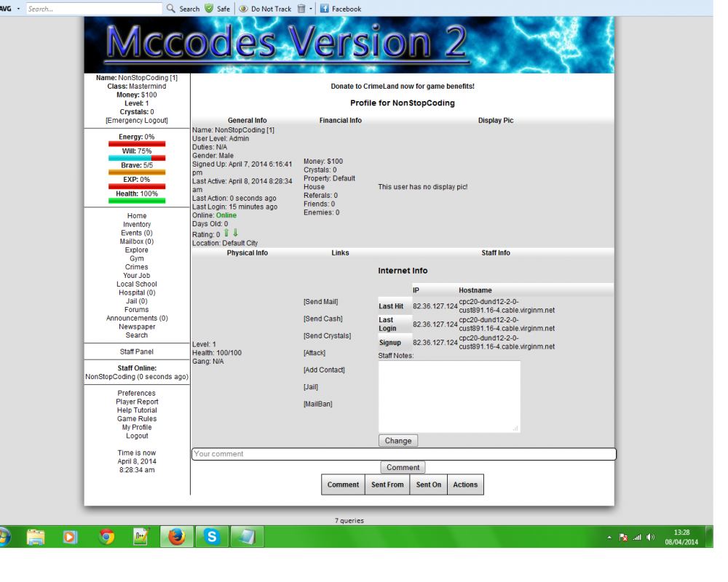
Task: Switch to the Actions tab
Action: pos(464,484)
